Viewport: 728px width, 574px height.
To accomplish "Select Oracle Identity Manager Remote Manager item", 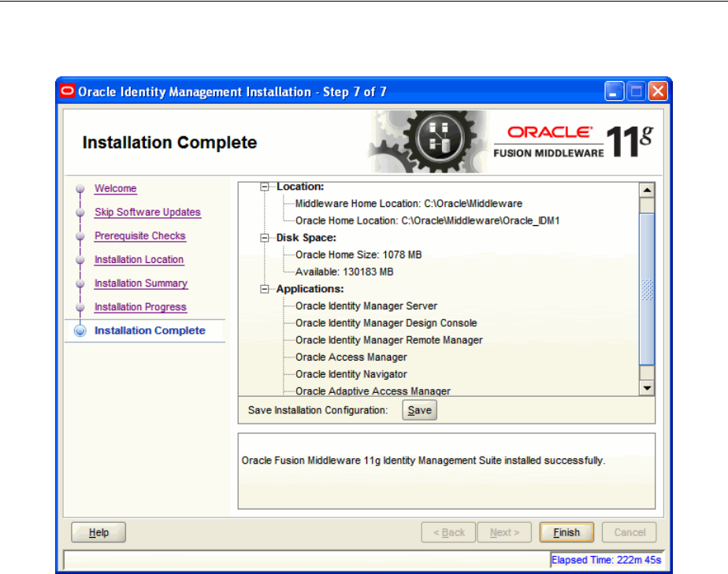I will click(x=389, y=340).
